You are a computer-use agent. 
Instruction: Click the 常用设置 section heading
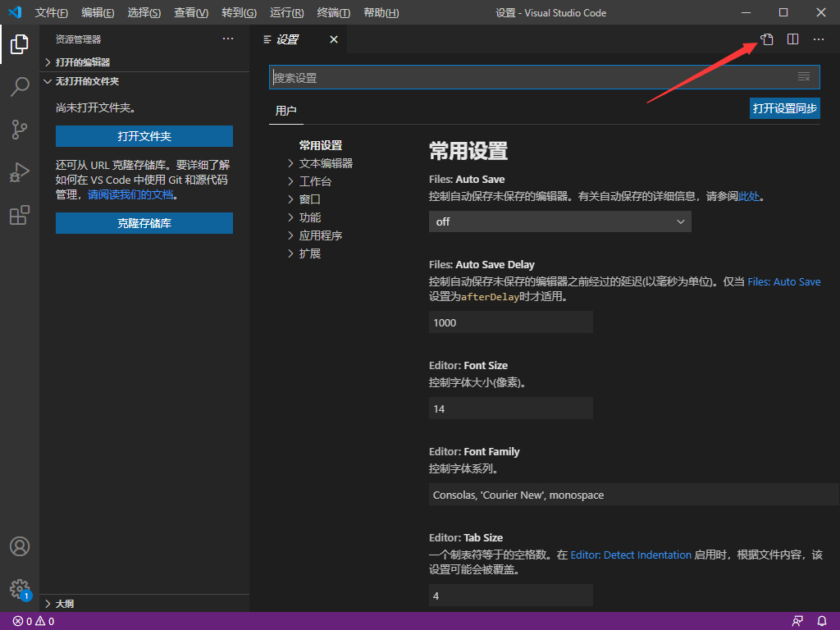click(x=468, y=151)
